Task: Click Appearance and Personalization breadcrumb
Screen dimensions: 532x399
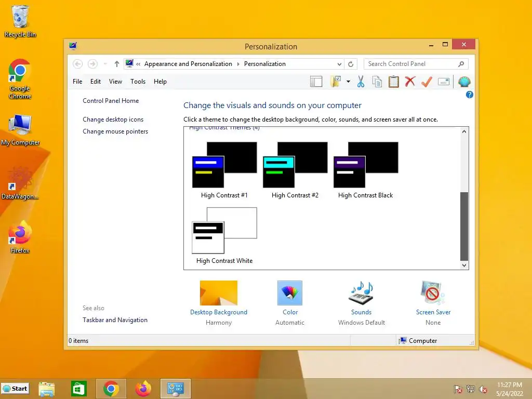Action: click(x=188, y=64)
